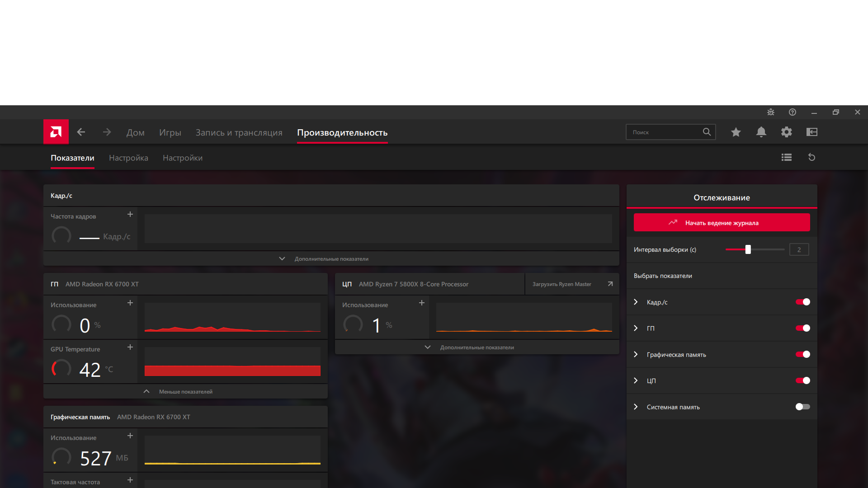Toggle the sidebar panel icon
The width and height of the screenshot is (868, 488).
coord(812,132)
